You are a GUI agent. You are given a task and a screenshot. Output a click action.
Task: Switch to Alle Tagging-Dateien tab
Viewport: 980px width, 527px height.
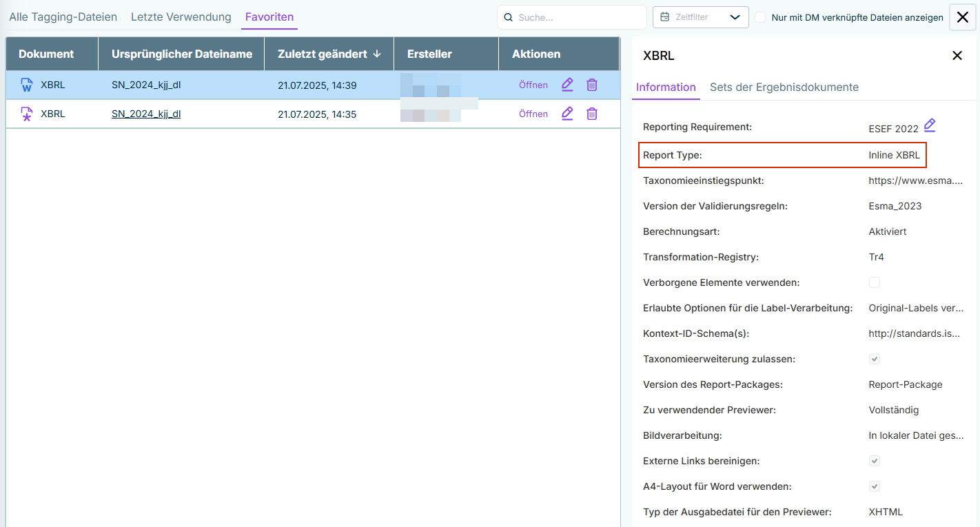pyautogui.click(x=63, y=17)
